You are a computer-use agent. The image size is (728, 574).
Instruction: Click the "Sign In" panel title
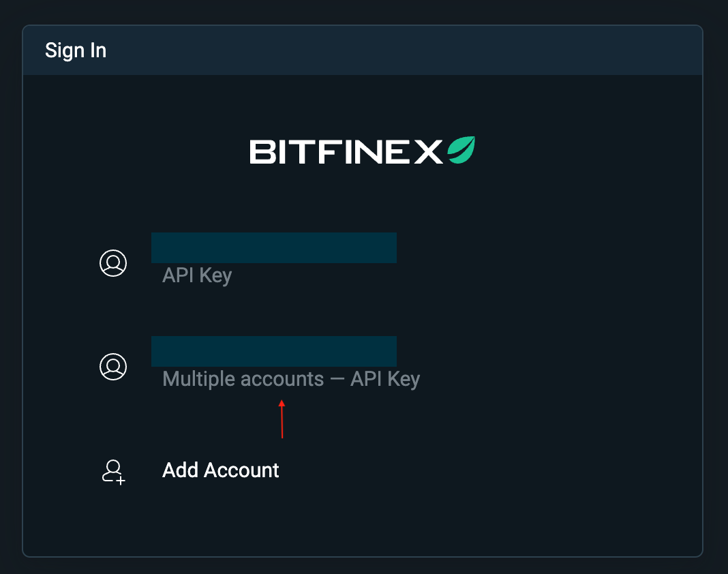(76, 50)
